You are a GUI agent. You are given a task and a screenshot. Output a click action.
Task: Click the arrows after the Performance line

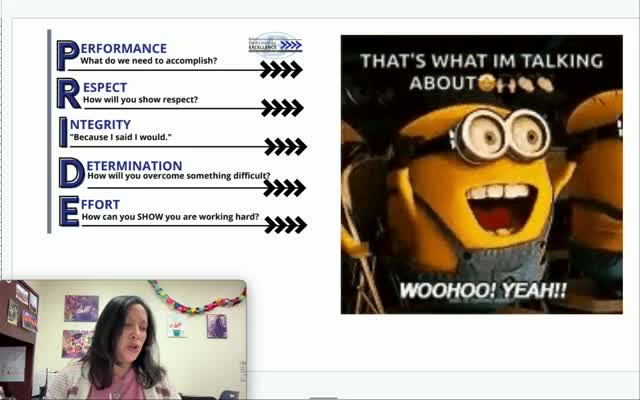281,69
